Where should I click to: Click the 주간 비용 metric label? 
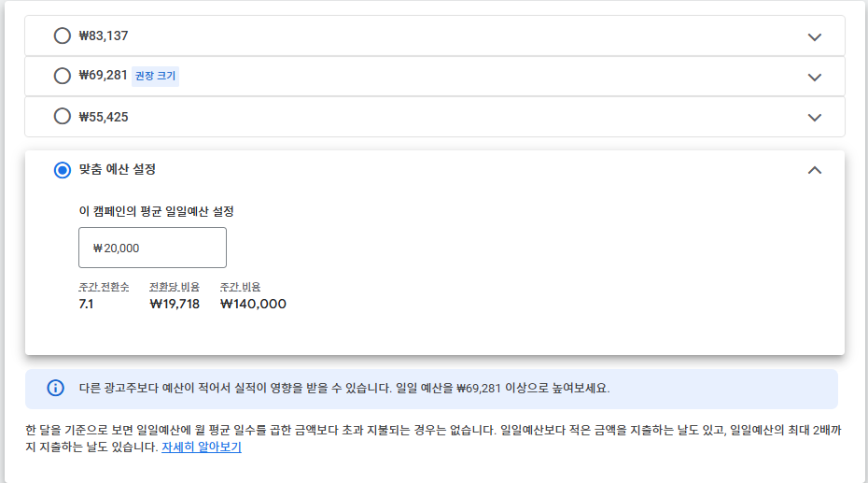point(240,287)
